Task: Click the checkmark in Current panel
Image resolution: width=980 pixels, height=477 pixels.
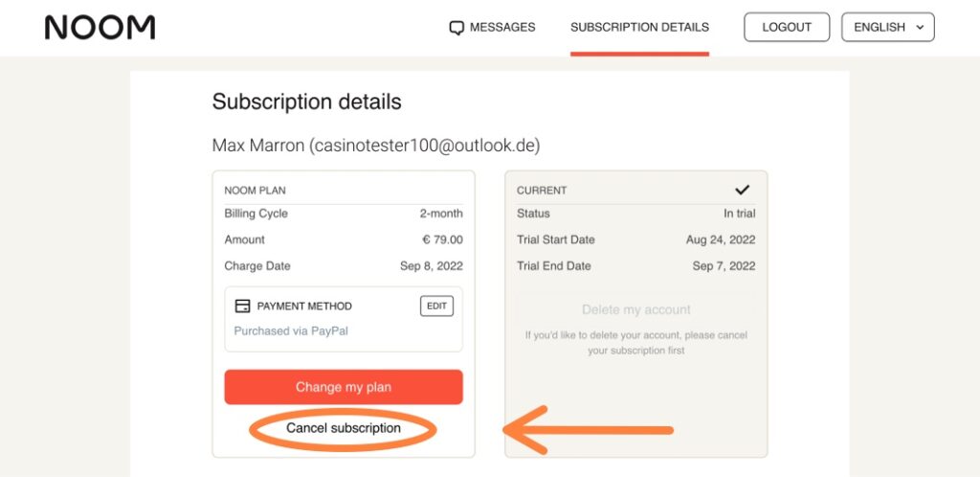Action: pos(742,190)
